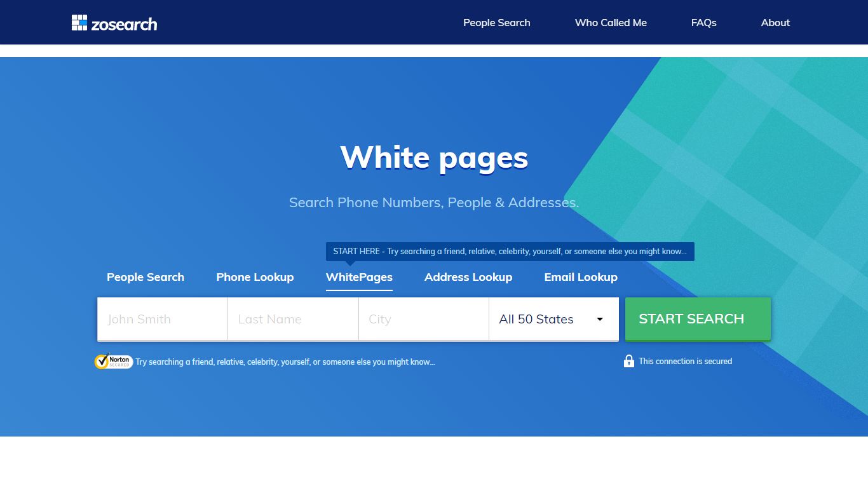Focus the Last Name input field
The image size is (868, 488).
(x=293, y=319)
